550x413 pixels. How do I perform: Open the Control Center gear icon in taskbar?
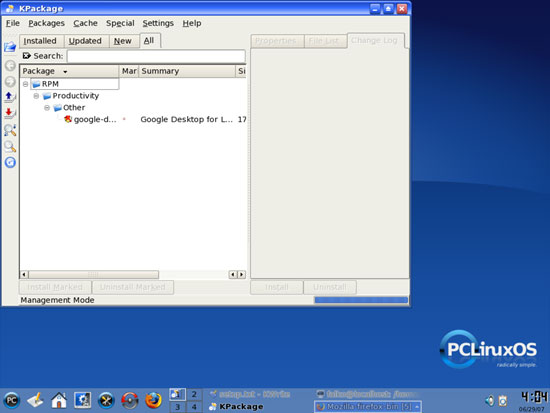(83, 400)
